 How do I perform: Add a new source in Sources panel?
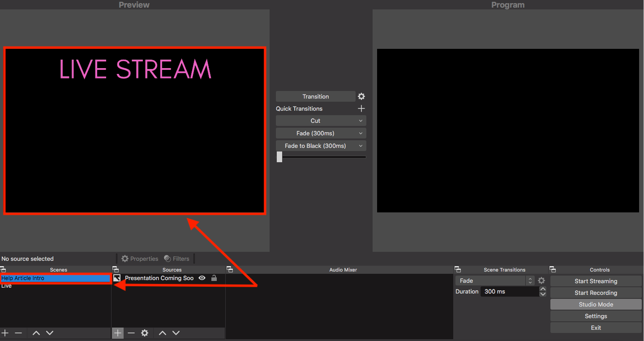(x=118, y=333)
